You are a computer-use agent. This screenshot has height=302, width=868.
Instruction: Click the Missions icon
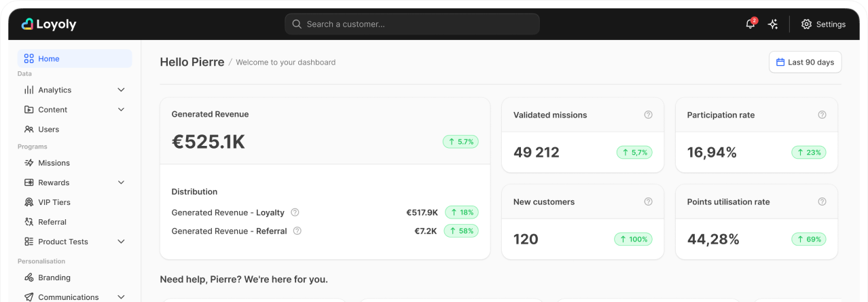coord(29,163)
